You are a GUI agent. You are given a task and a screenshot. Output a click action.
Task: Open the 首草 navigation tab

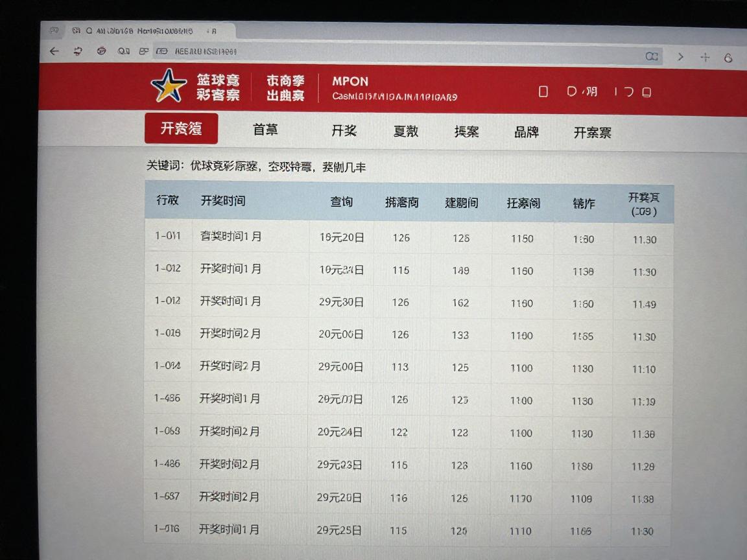(265, 130)
